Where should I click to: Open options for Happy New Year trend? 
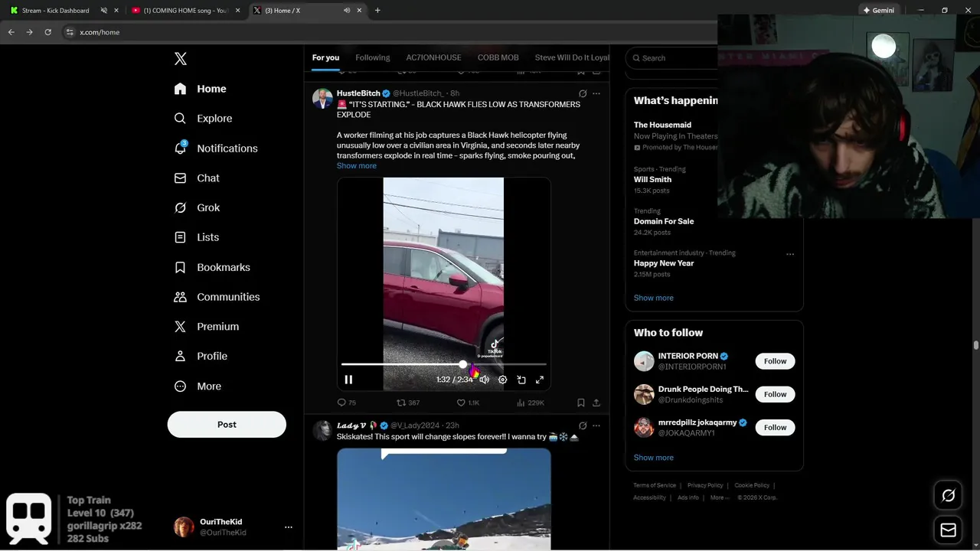point(790,254)
